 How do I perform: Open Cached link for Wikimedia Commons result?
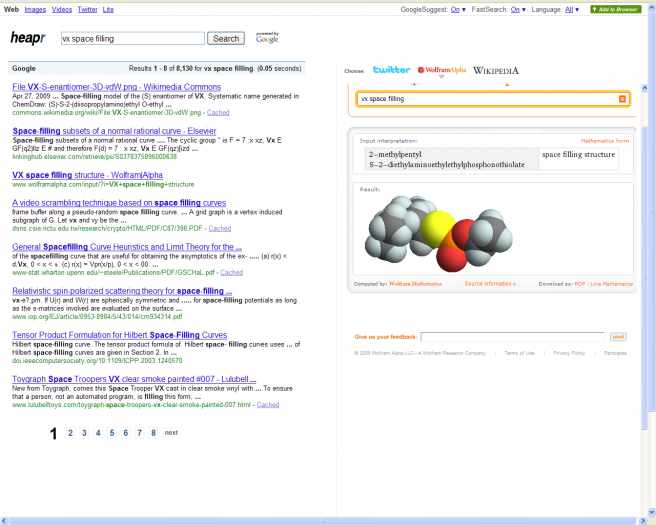coord(218,113)
